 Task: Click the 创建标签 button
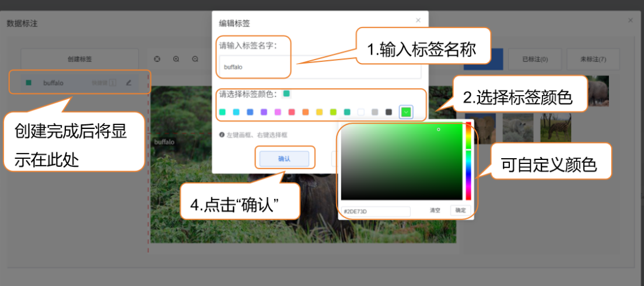[x=79, y=59]
